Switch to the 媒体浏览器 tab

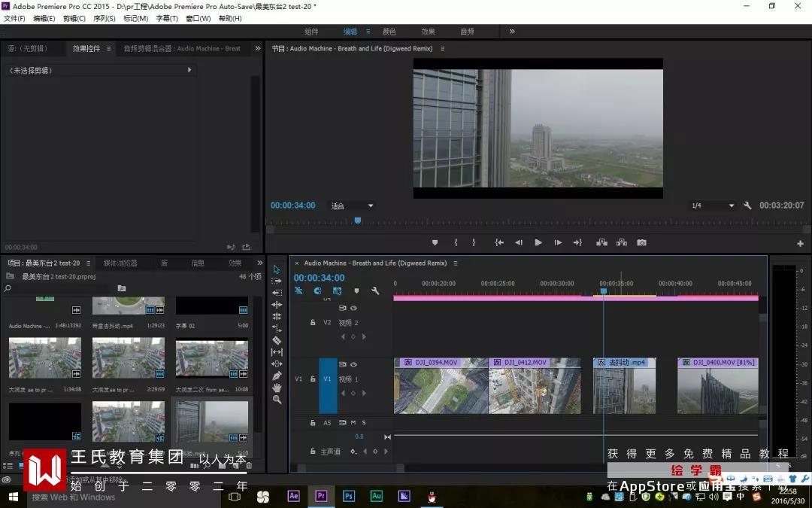[x=120, y=263]
